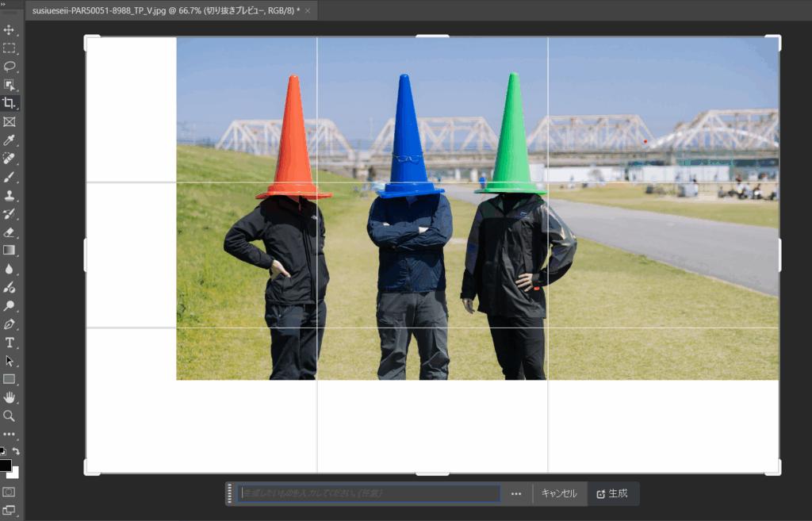Click the キャンセル button
812x521 pixels.
(x=559, y=494)
